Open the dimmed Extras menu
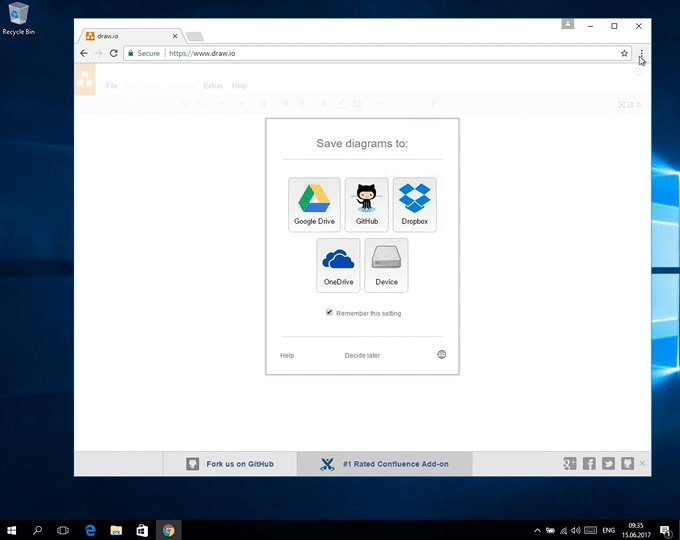Screen dimensions: 680x540 click(x=213, y=85)
